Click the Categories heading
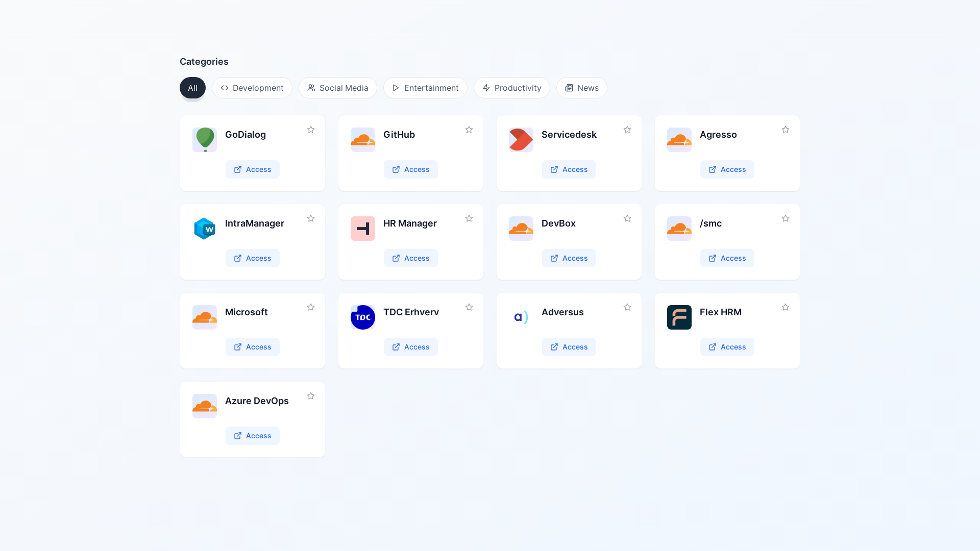Viewport: 980px width, 551px height. coord(204,62)
